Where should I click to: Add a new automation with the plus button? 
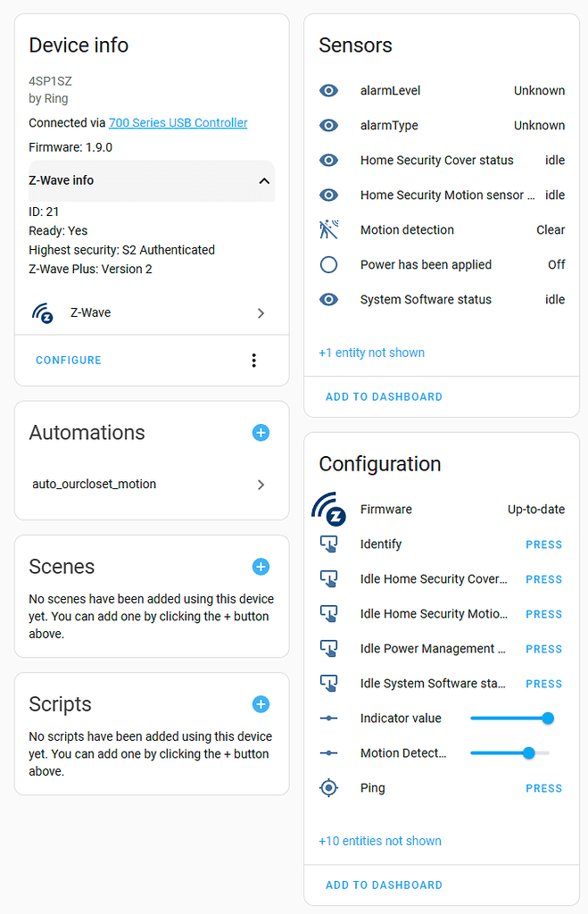tap(261, 433)
